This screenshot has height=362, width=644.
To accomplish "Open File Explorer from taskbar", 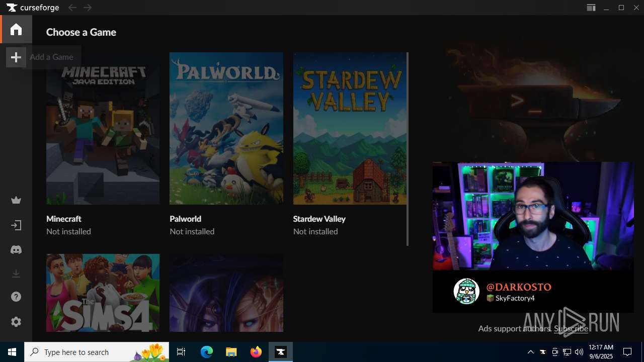I will pyautogui.click(x=231, y=352).
